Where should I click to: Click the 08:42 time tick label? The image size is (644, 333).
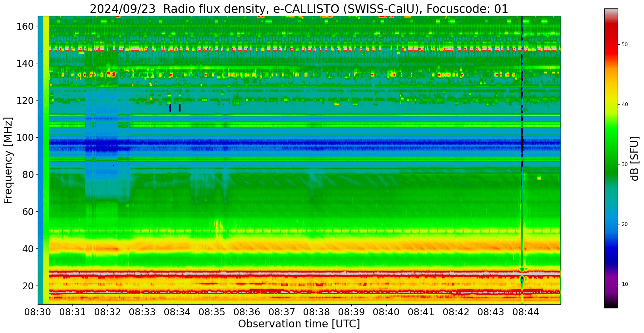pyautogui.click(x=456, y=312)
